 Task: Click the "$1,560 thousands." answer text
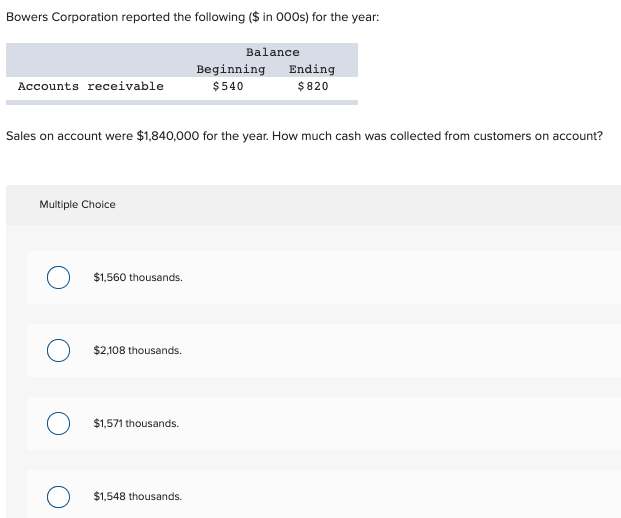click(137, 277)
